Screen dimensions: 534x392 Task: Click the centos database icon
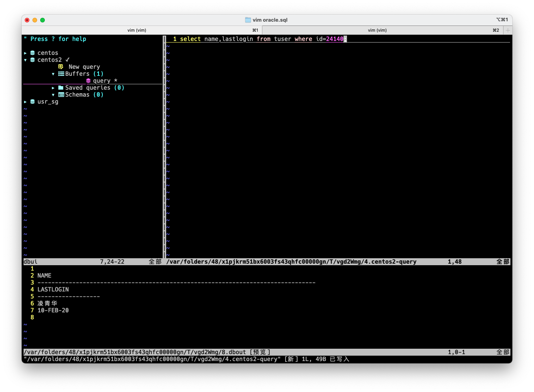coord(32,53)
